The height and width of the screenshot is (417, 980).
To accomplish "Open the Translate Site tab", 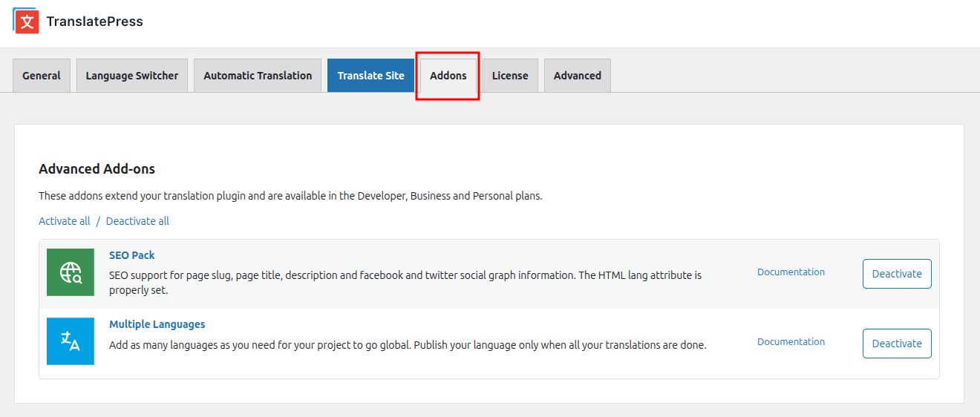I will pyautogui.click(x=370, y=76).
